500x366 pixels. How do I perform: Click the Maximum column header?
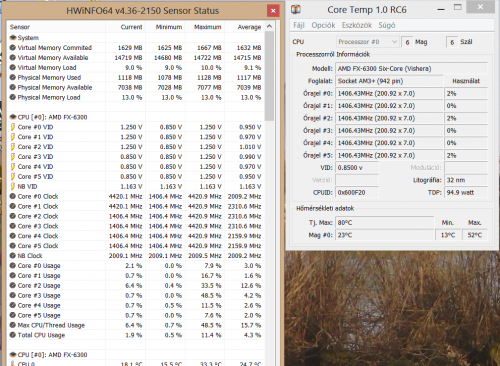(x=208, y=27)
